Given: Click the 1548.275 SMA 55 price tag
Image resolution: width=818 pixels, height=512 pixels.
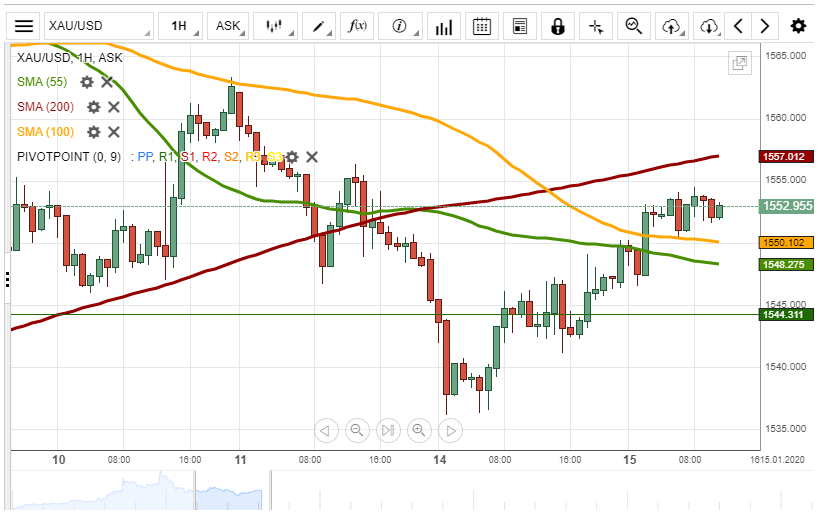Looking at the screenshot, I should point(786,265).
